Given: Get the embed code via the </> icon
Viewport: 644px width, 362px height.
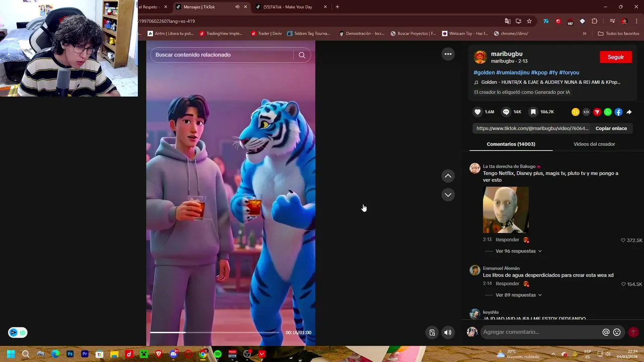Looking at the screenshot, I should click(x=586, y=112).
